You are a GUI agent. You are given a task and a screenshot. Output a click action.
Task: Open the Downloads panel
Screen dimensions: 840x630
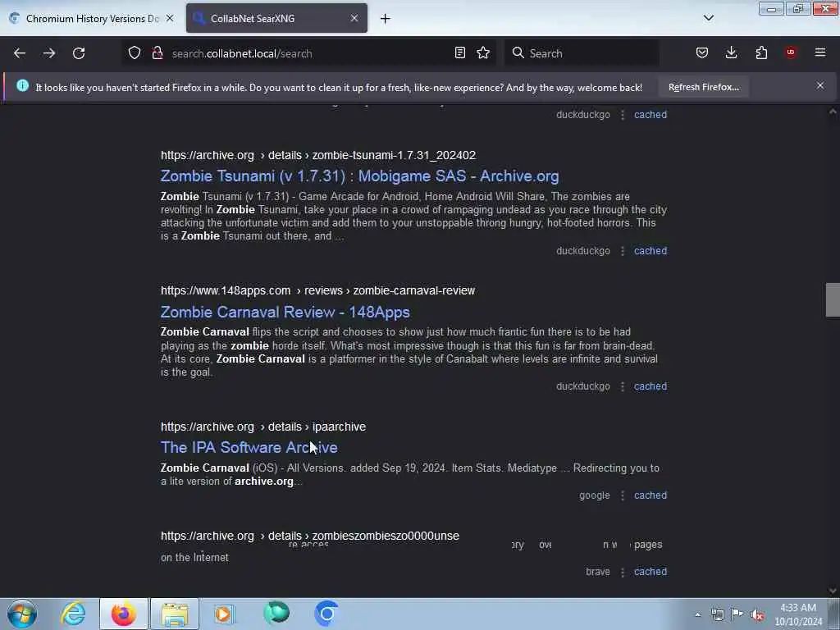click(731, 53)
